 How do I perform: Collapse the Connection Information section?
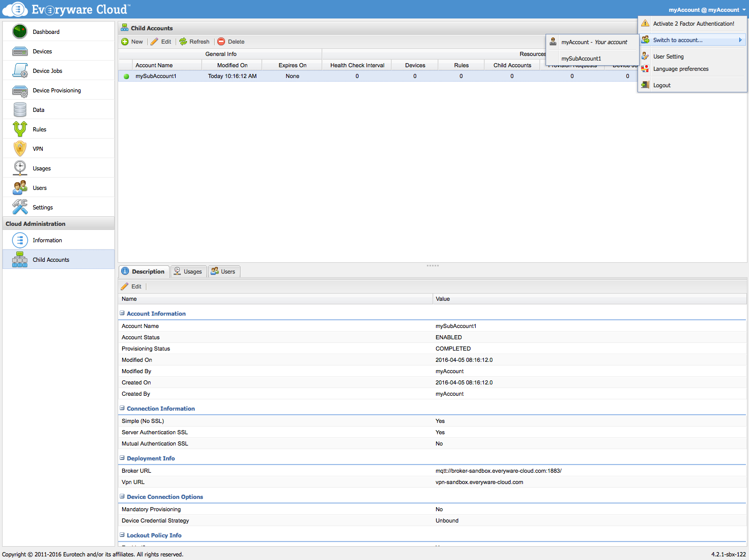(x=122, y=408)
